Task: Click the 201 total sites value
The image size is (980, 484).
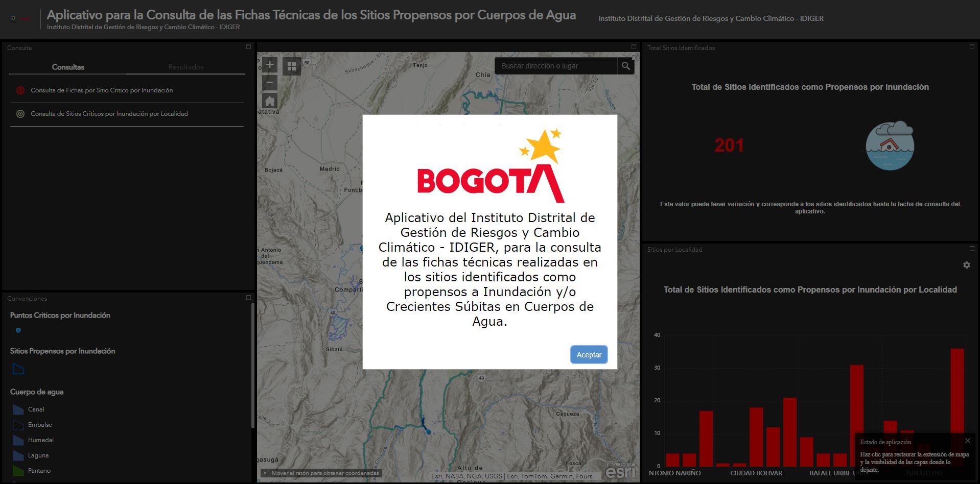Action: click(x=729, y=146)
